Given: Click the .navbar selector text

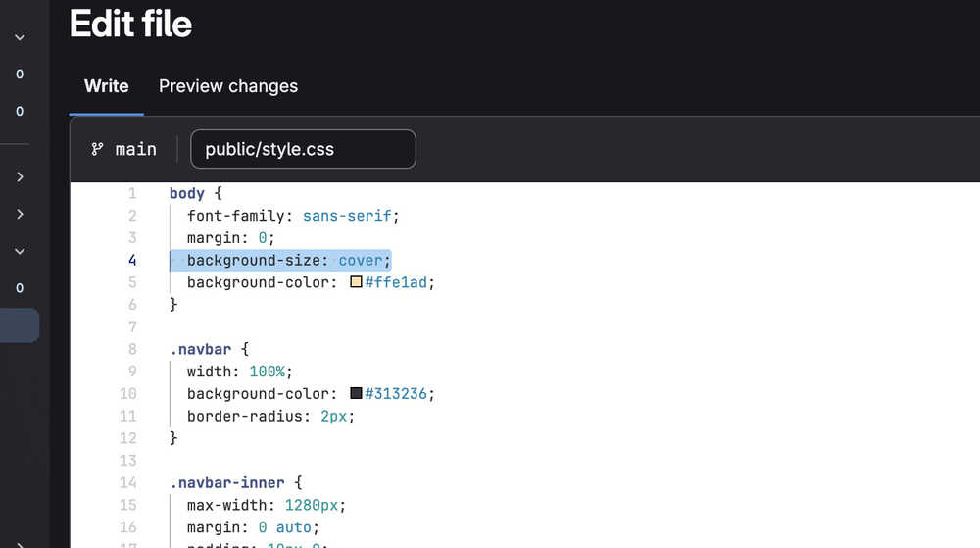Looking at the screenshot, I should [x=202, y=349].
